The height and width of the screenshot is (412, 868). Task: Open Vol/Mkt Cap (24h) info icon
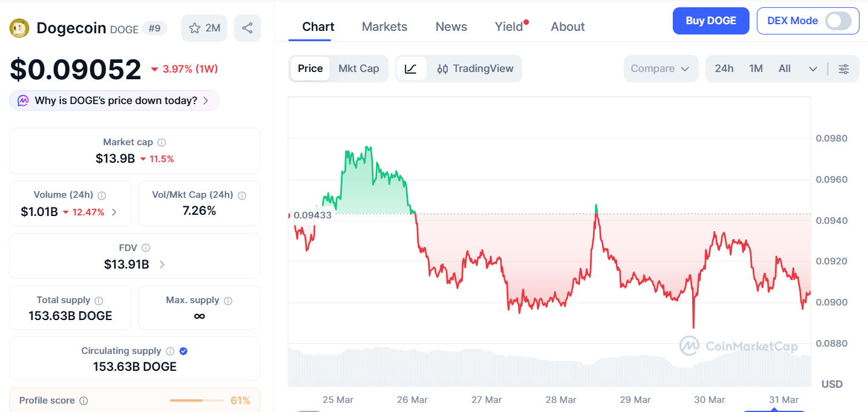click(x=242, y=195)
